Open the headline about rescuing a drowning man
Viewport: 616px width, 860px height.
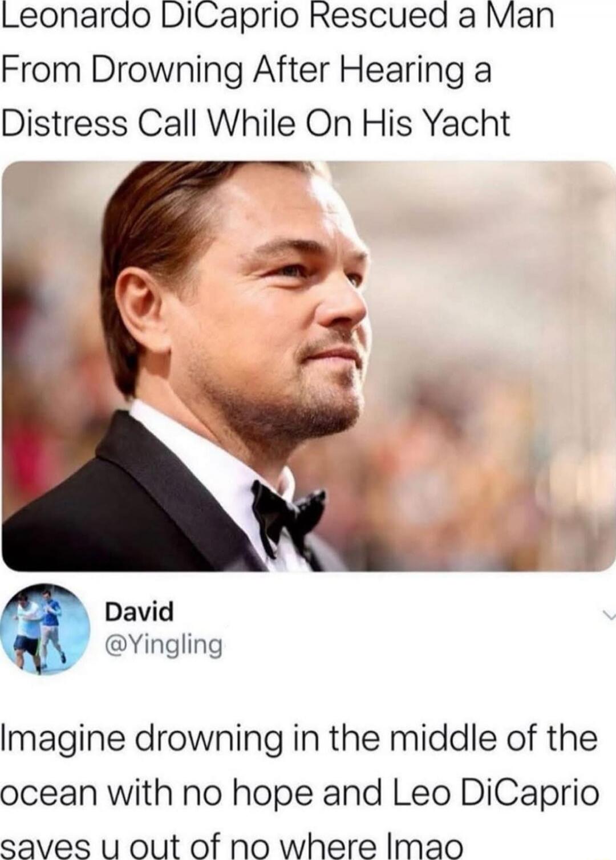point(277,70)
